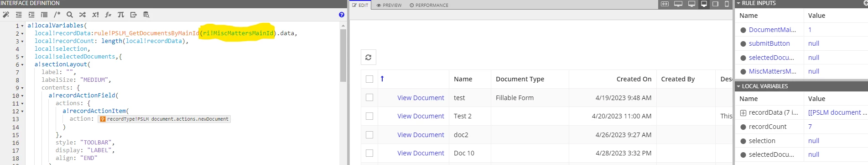Click the auto-indent lines icon in the editor toolbar
Viewport: 868px width, 165px height.
click(x=44, y=15)
